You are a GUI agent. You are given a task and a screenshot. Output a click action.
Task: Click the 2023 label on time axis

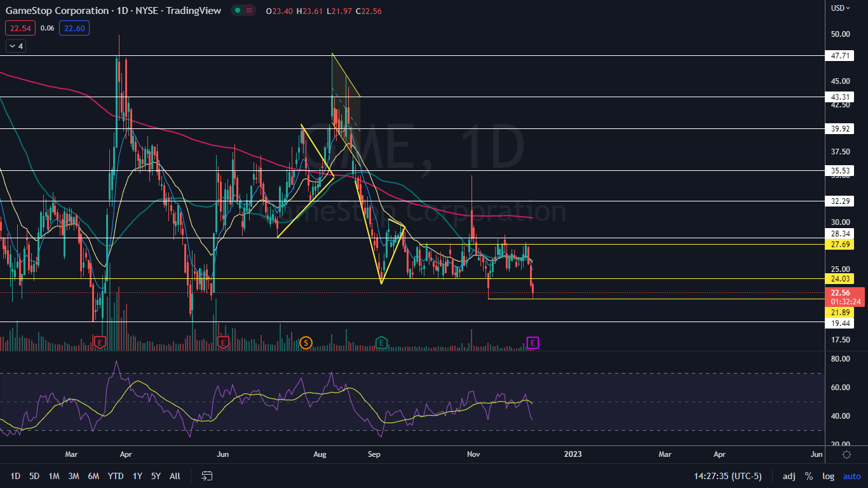click(573, 454)
